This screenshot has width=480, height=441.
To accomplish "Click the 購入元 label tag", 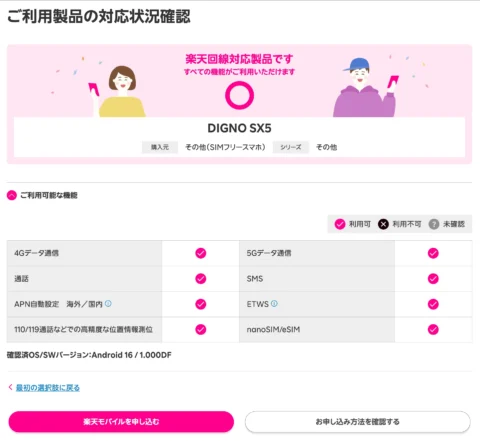I will click(160, 147).
